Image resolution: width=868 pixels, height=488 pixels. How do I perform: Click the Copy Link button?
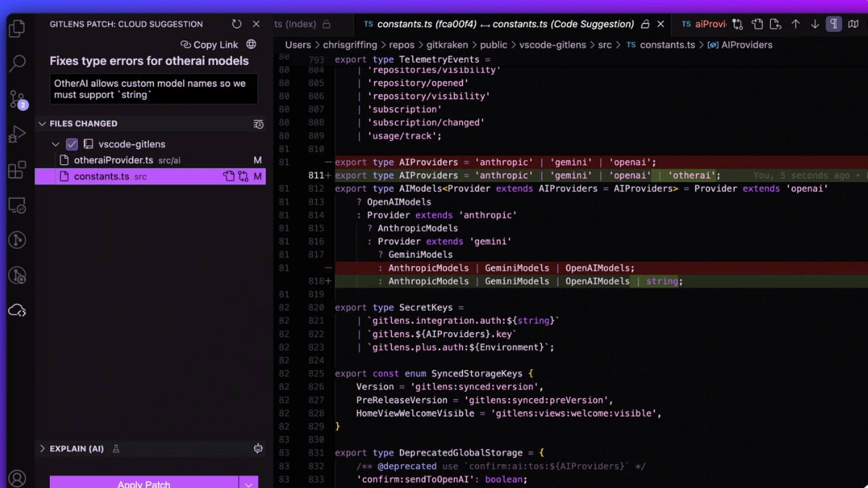(210, 44)
